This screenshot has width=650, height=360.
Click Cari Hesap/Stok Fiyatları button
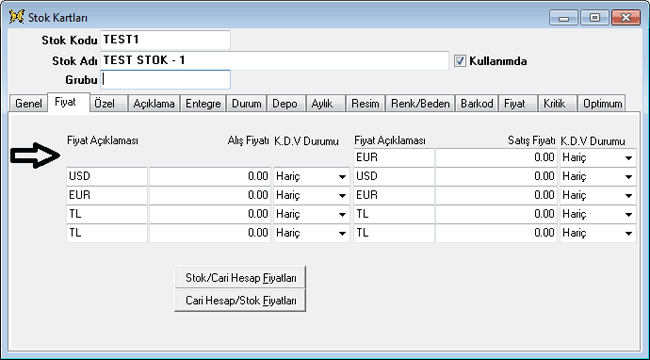240,300
